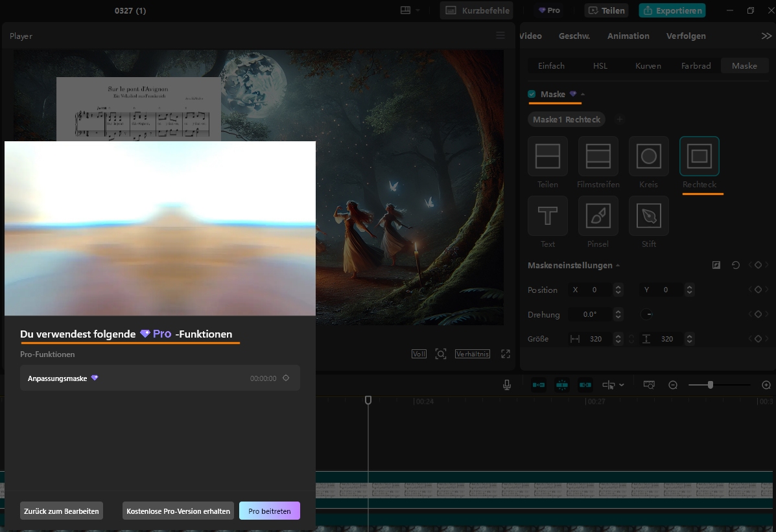The height and width of the screenshot is (532, 776).
Task: Select the Kreis circle mask shape
Action: pos(648,156)
